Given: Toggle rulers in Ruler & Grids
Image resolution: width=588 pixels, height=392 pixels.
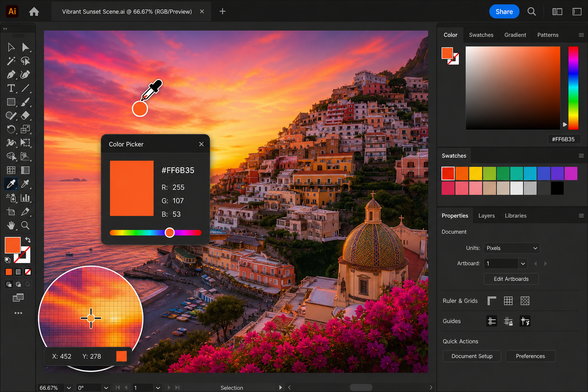Looking at the screenshot, I should [x=492, y=301].
